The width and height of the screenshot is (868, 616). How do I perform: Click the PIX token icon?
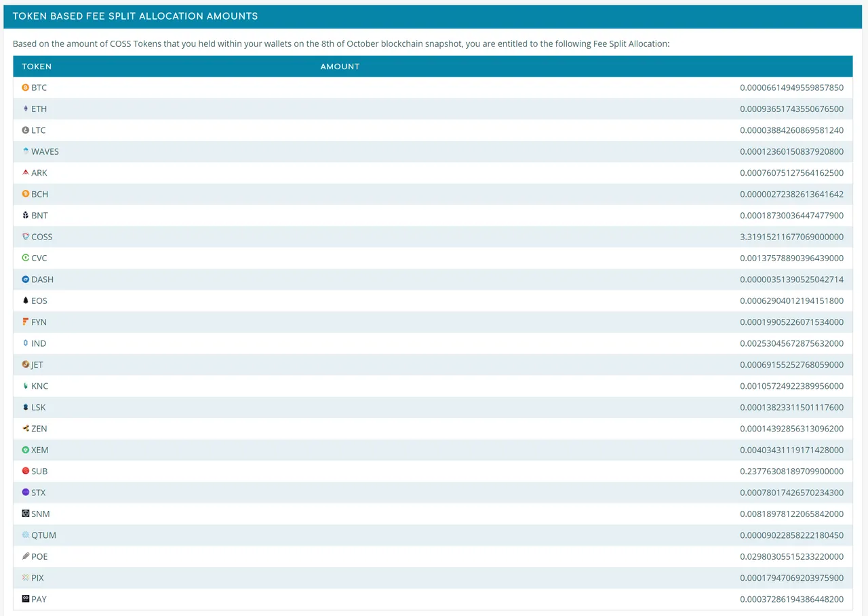(26, 578)
